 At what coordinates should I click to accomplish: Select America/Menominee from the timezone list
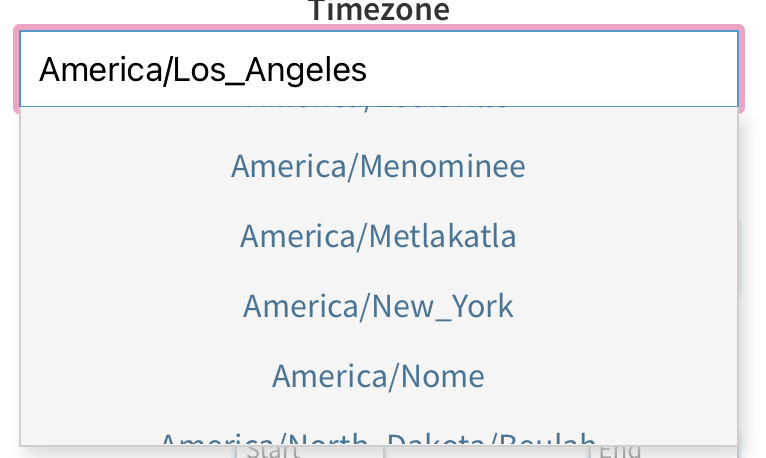point(378,166)
